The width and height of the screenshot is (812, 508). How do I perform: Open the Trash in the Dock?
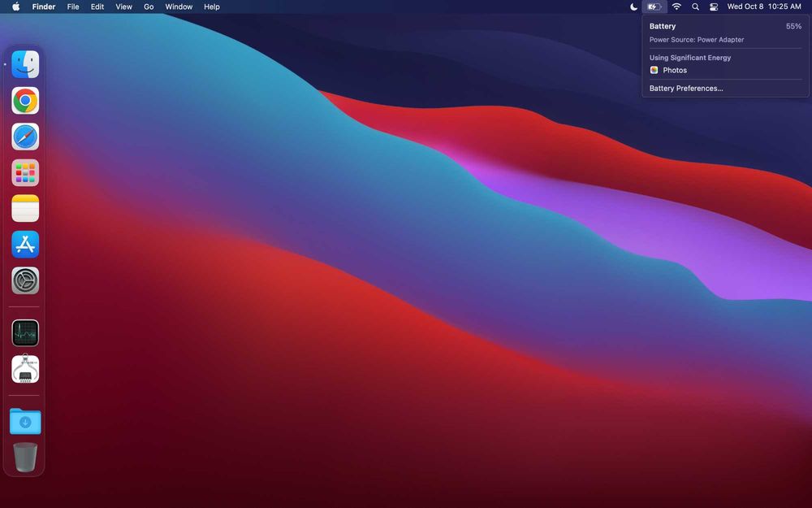coord(25,457)
